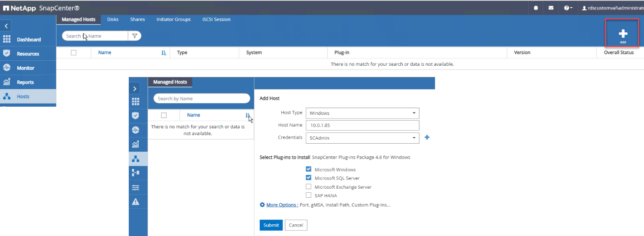The height and width of the screenshot is (236, 644).
Task: Uncheck the Microsoft Windows plug-in
Action: (308, 169)
